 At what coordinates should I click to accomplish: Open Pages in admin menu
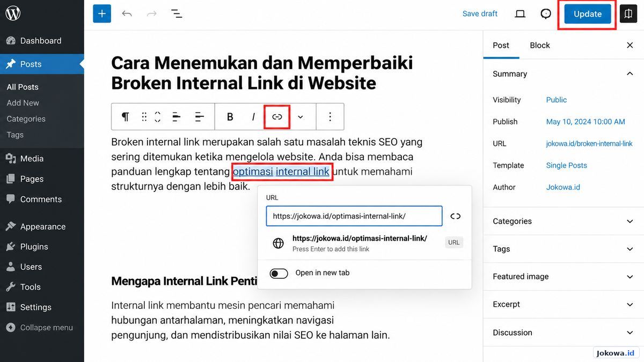[42, 179]
